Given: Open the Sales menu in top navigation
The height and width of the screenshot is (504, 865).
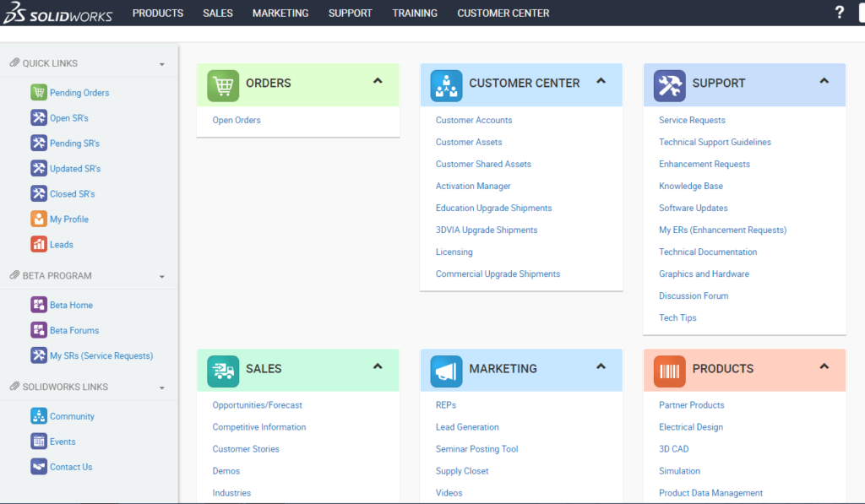Looking at the screenshot, I should tap(218, 14).
